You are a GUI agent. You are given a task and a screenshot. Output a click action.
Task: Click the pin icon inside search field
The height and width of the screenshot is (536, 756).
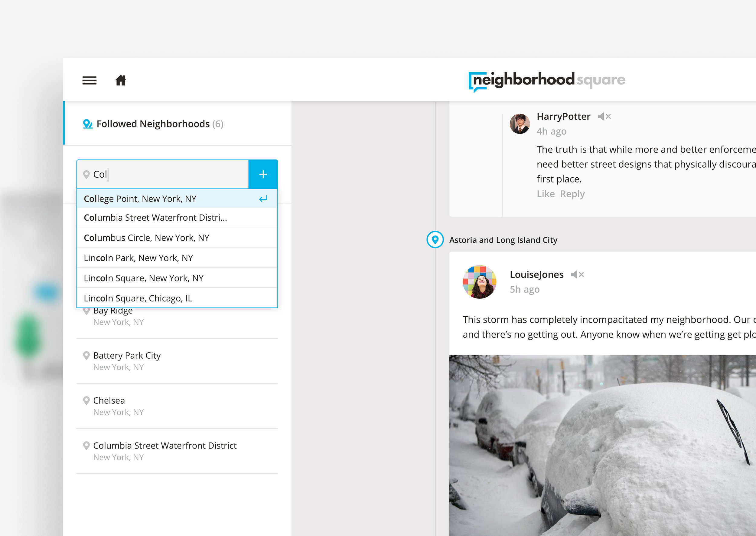[86, 174]
